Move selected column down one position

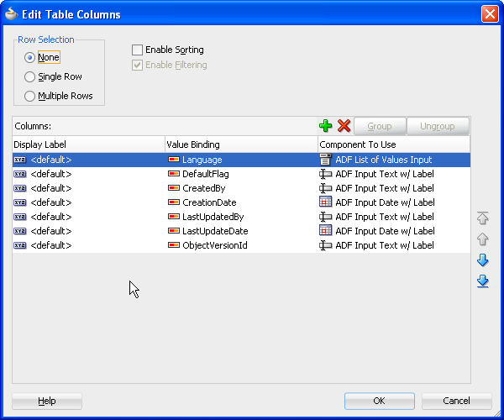click(x=482, y=260)
